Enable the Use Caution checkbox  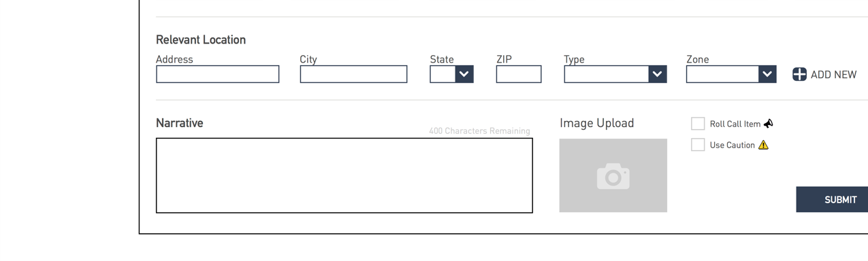(x=698, y=145)
